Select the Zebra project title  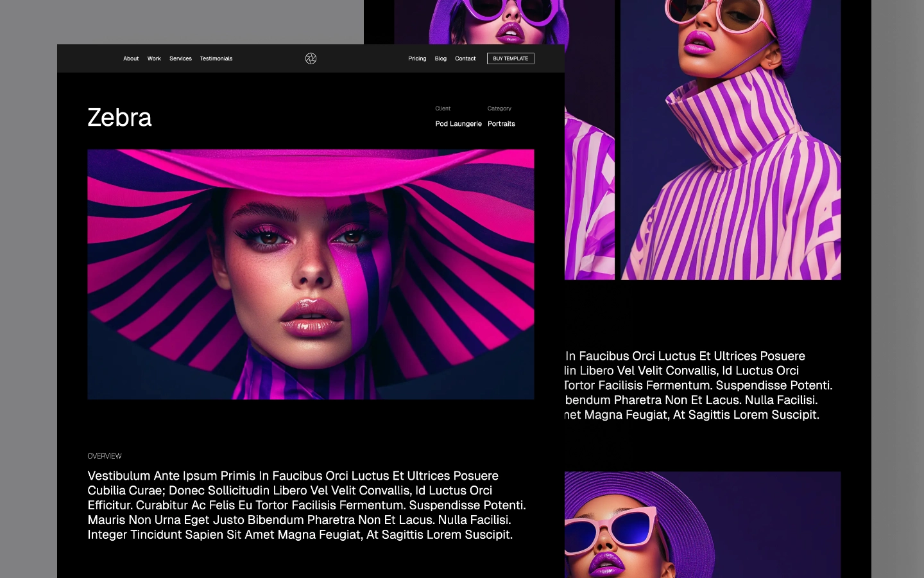[119, 118]
